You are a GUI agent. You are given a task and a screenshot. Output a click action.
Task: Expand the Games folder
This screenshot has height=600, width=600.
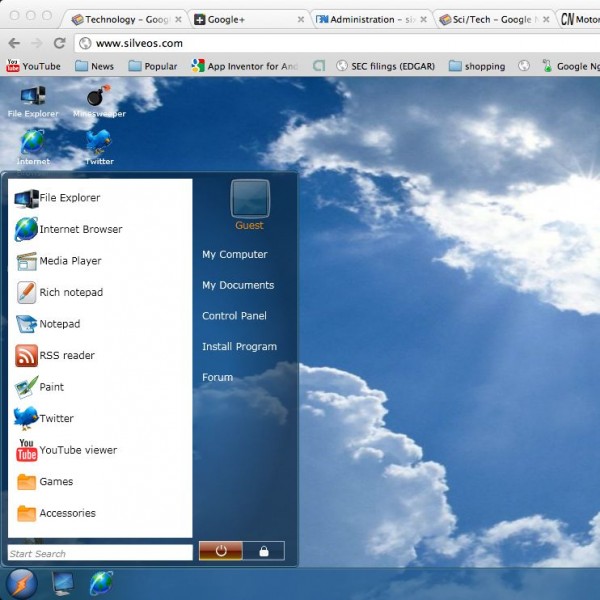pos(55,481)
